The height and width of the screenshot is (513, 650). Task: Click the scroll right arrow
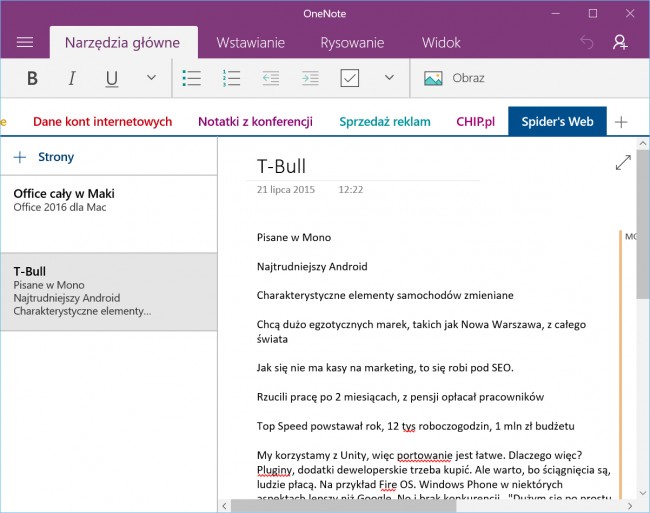click(x=630, y=506)
